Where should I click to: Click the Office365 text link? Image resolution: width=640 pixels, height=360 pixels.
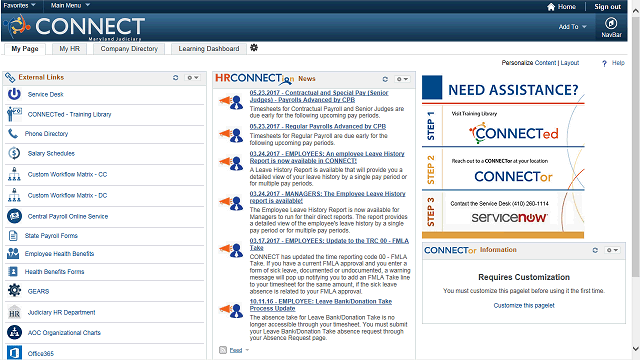point(40,353)
